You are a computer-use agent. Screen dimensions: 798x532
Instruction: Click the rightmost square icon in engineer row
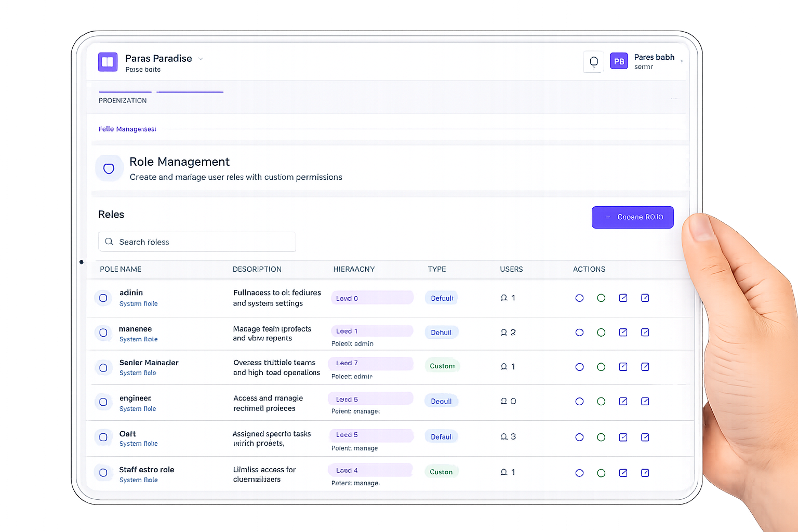(645, 401)
